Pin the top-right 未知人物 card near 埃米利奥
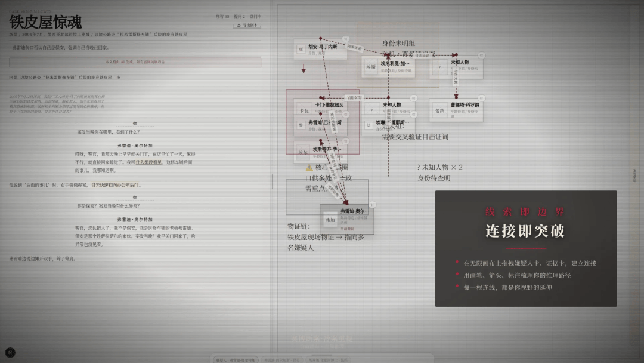This screenshot has height=363, width=644. coord(481,55)
